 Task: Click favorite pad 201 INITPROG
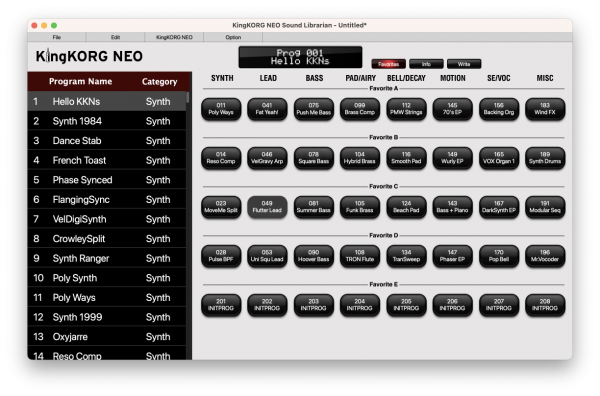pyautogui.click(x=221, y=305)
